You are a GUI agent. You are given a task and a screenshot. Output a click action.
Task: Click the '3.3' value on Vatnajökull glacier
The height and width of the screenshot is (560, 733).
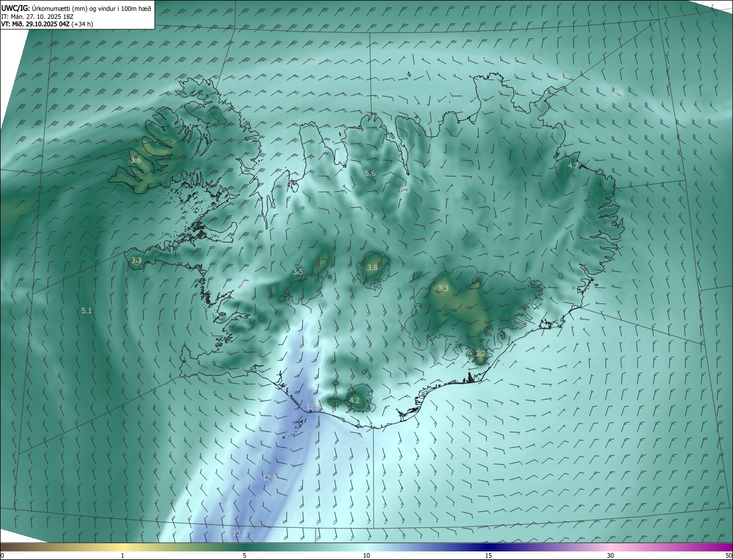(443, 288)
